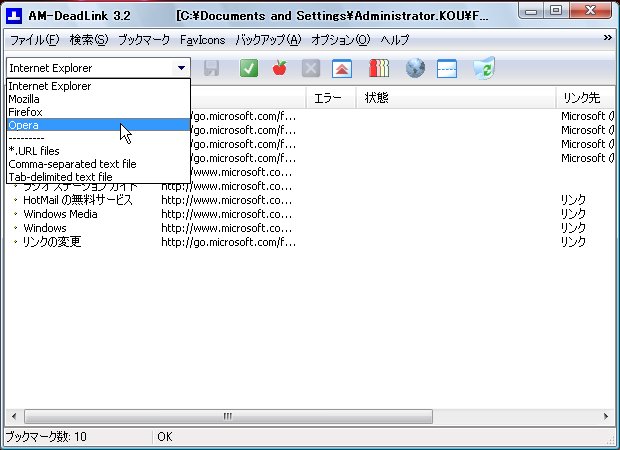Image resolution: width=620 pixels, height=450 pixels.
Task: Click the URL of Windows Media row
Action: pos(227,214)
